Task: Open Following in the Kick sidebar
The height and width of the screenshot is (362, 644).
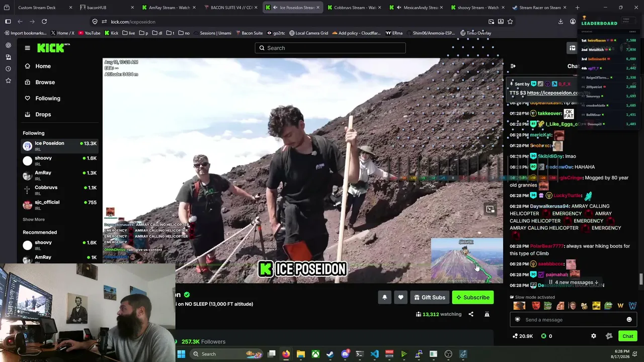Action: point(42,98)
